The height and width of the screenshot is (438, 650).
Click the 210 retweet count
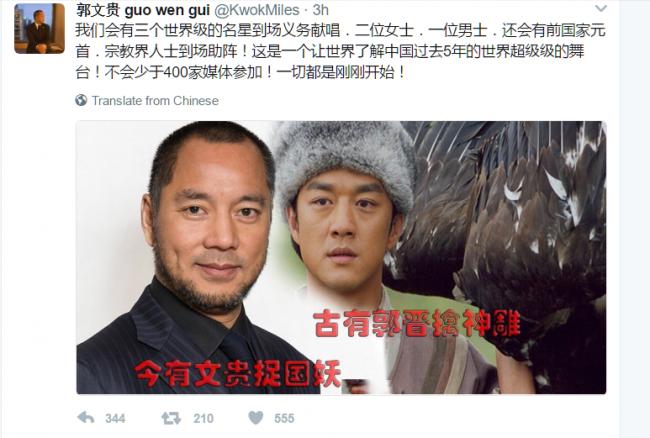pyautogui.click(x=203, y=419)
